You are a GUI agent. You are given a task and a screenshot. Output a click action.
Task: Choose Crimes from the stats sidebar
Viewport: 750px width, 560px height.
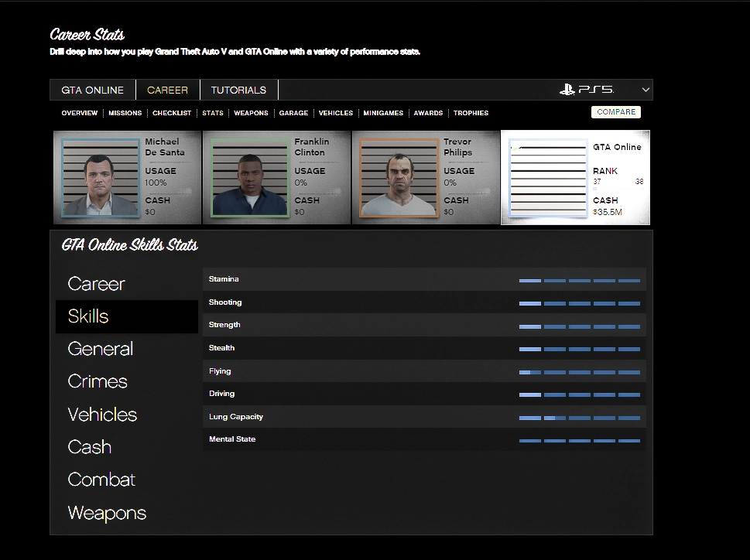(98, 381)
